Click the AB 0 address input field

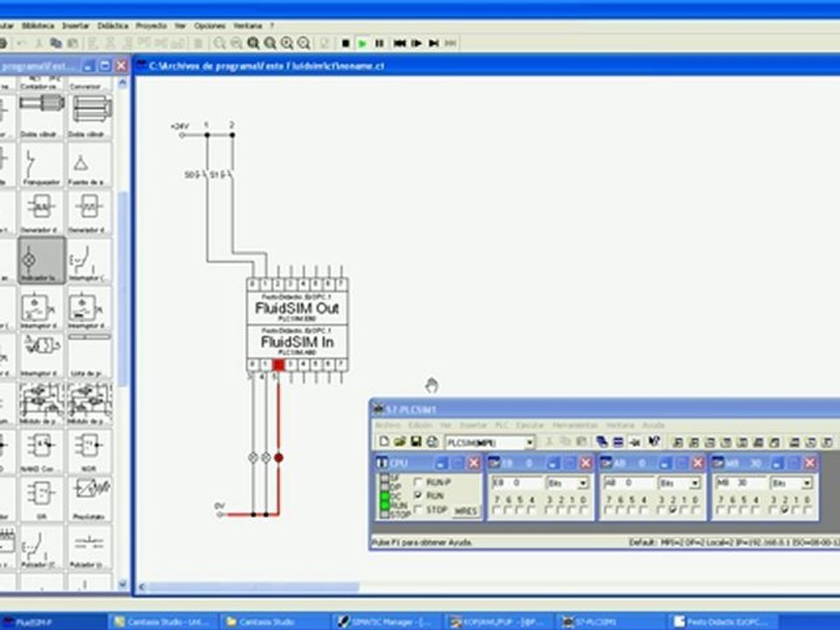[628, 484]
